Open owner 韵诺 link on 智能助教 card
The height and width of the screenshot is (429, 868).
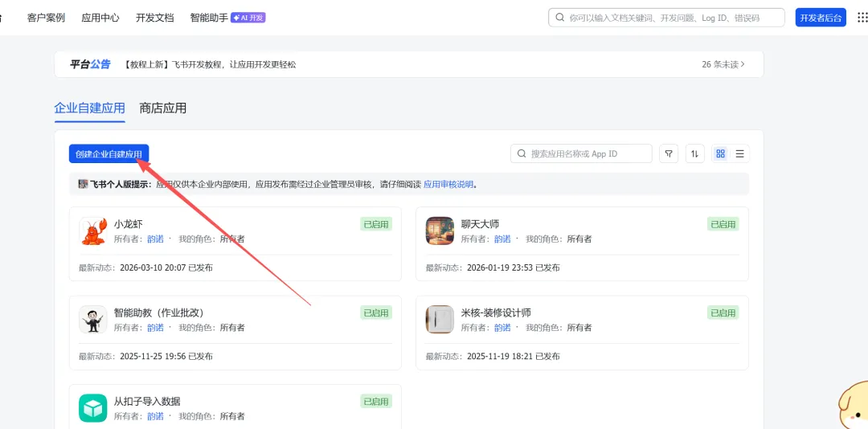(x=155, y=328)
